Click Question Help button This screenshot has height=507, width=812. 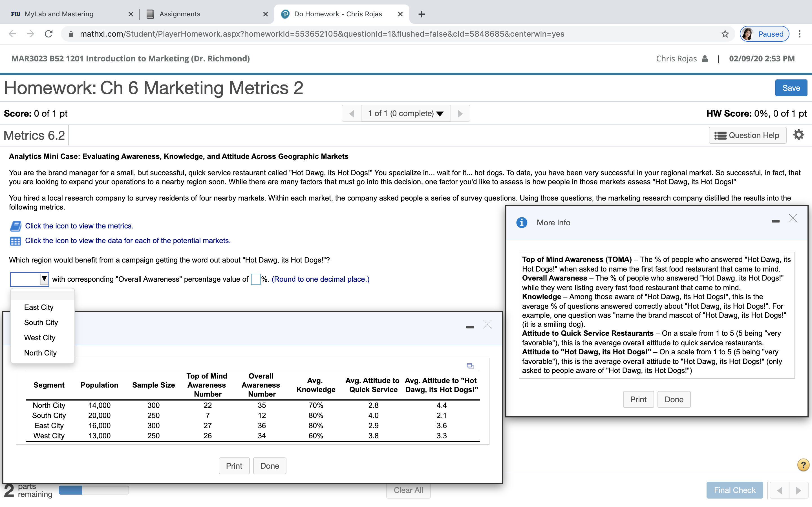[x=747, y=135]
